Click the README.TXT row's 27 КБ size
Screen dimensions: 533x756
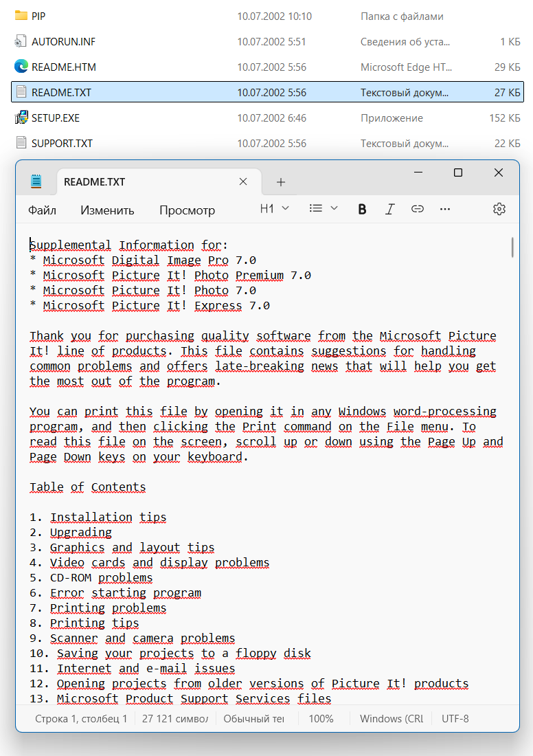click(x=507, y=93)
